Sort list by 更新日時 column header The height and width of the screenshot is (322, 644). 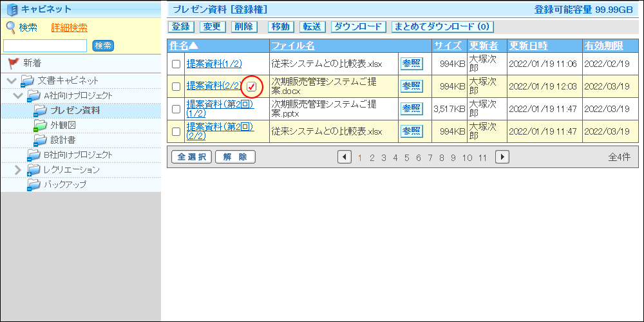coord(528,46)
